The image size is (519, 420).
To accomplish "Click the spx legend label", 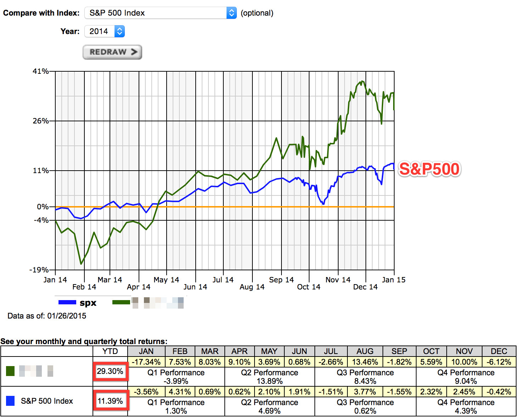I will coord(88,303).
